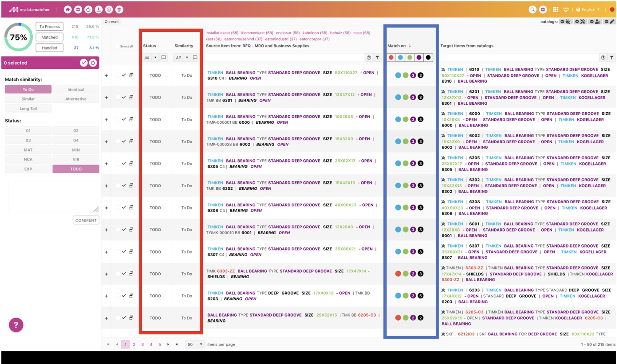Screen dimensions: 617x364
Task: Click the pencil catalog icon at top right
Action: click(x=609, y=22)
